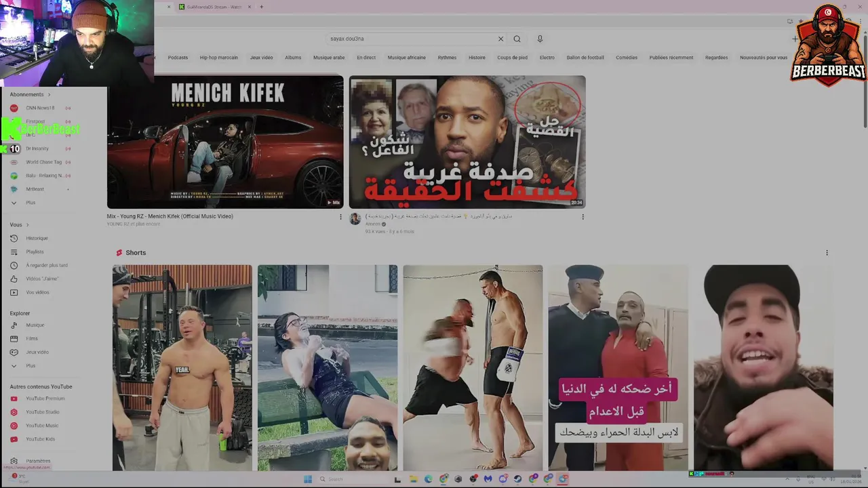Image resolution: width=868 pixels, height=488 pixels.
Task: Select Electro filter chip
Action: tap(547, 58)
